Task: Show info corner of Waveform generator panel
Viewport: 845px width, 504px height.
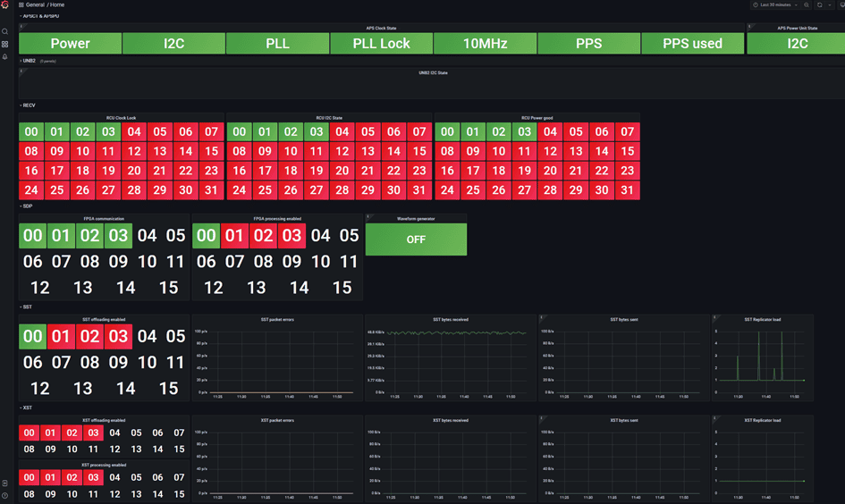Action: coord(368,216)
